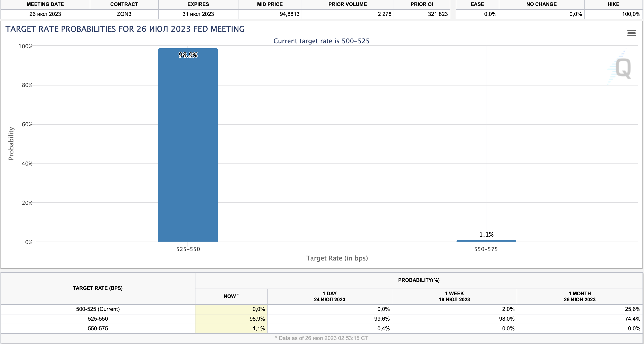644x344 pixels.
Task: Click the 1 DAY 24 июл 2023 header
Action: point(329,296)
